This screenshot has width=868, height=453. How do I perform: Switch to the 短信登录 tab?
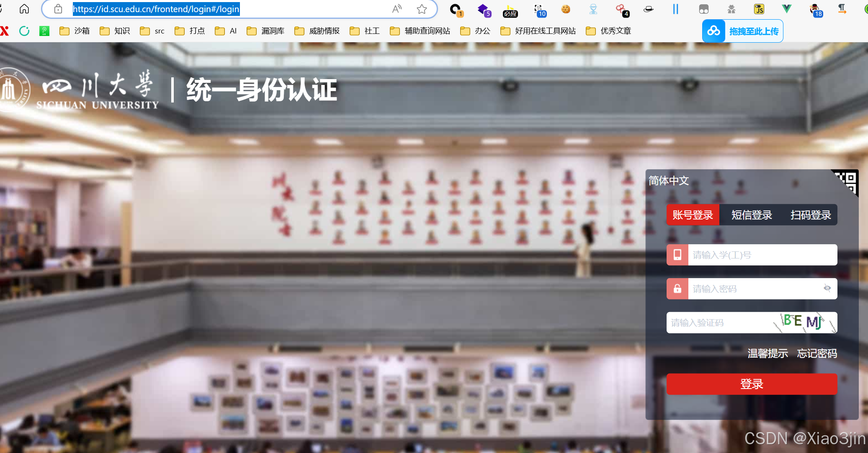[x=752, y=215]
